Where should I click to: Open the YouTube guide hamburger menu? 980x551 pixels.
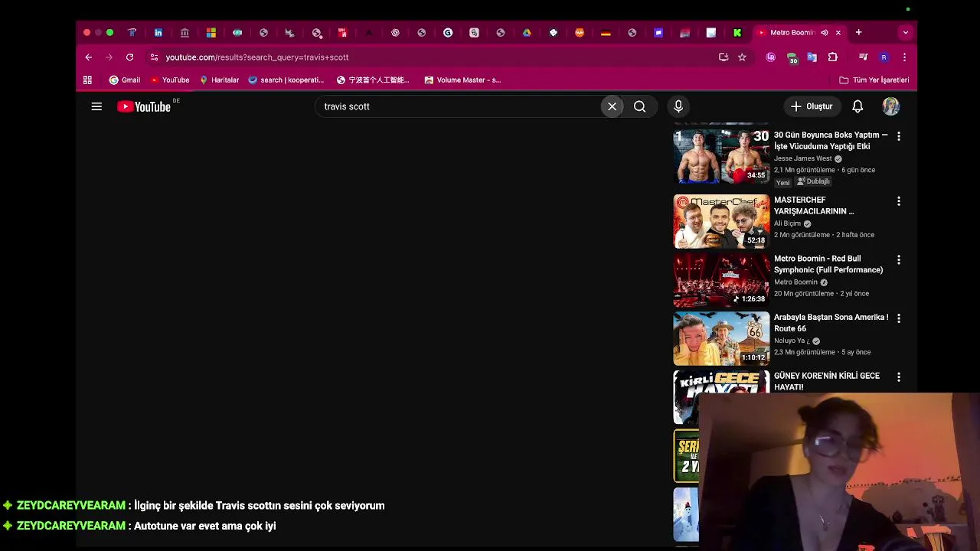pos(96,106)
